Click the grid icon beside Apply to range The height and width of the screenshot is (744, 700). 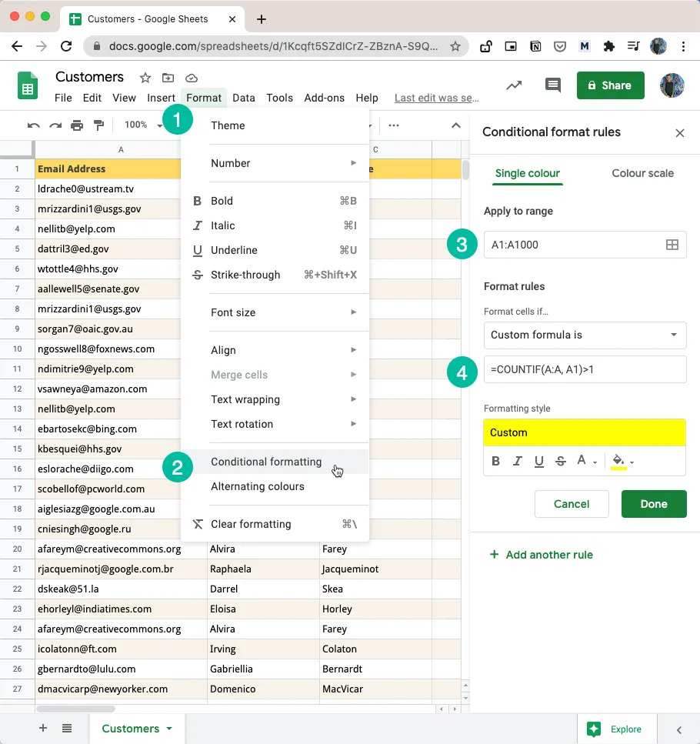tap(672, 243)
